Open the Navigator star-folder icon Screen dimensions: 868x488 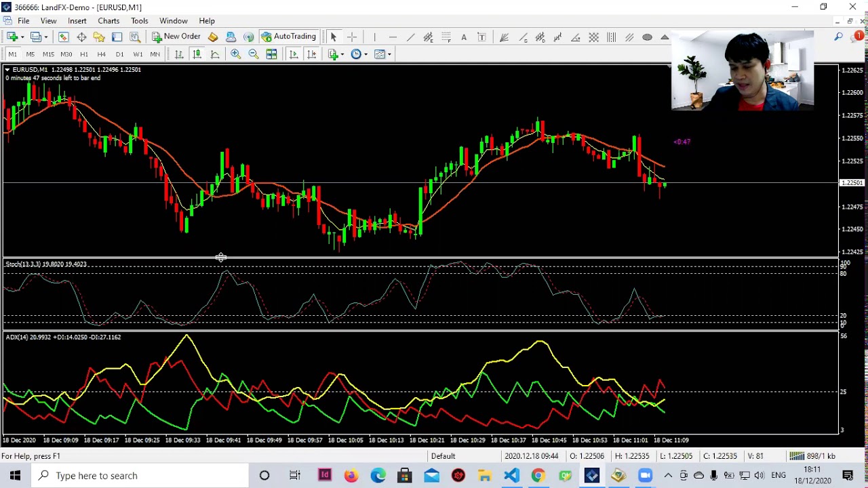point(99,37)
